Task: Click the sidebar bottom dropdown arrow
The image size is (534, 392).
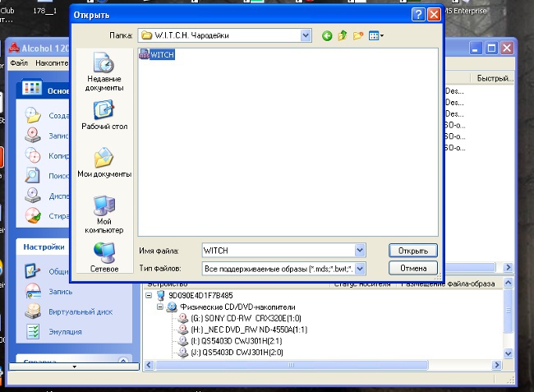Action: (x=74, y=367)
